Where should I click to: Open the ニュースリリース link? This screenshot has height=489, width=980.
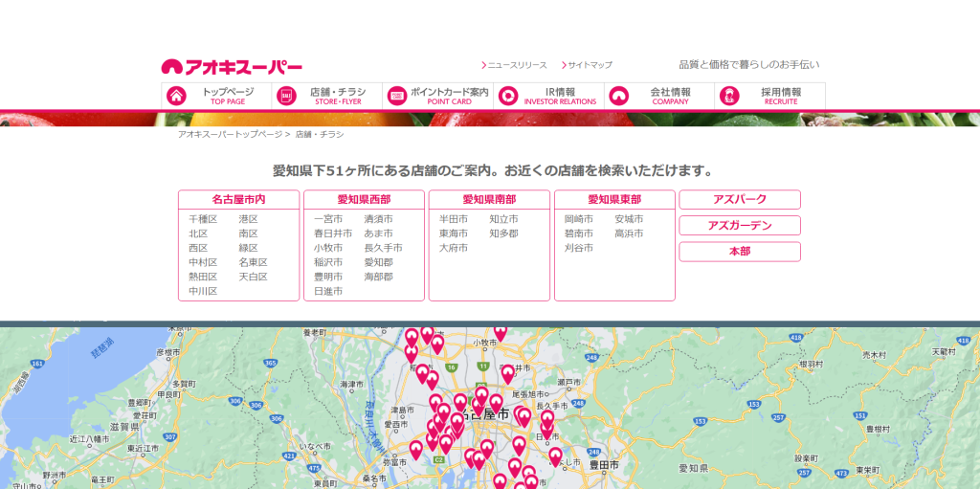[x=517, y=65]
